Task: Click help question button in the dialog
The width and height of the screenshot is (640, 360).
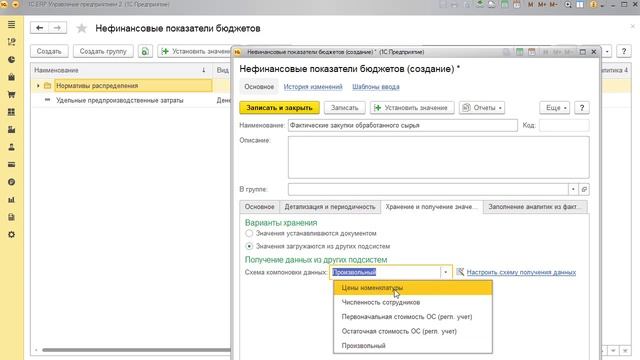Action: click(x=582, y=108)
